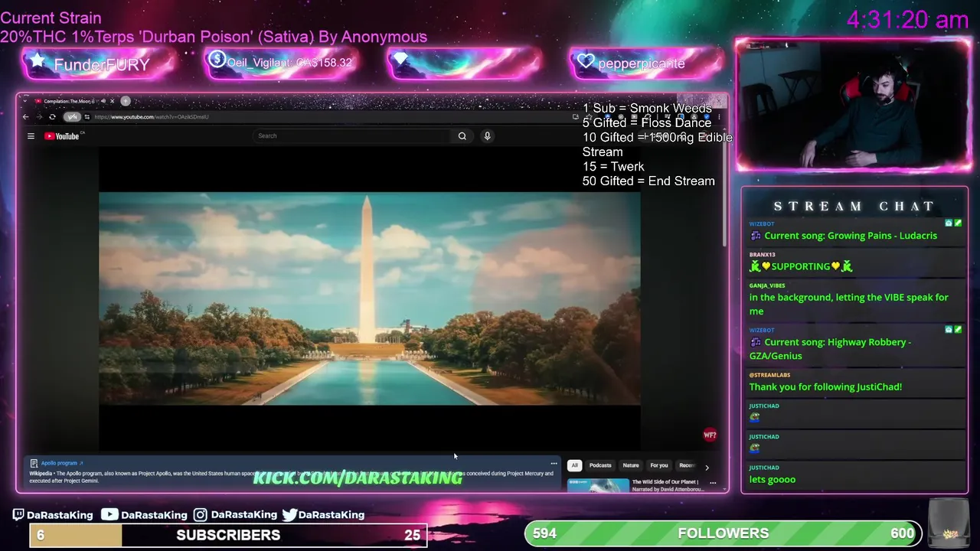
Task: Click the red WF? badge on video
Action: [x=710, y=435]
